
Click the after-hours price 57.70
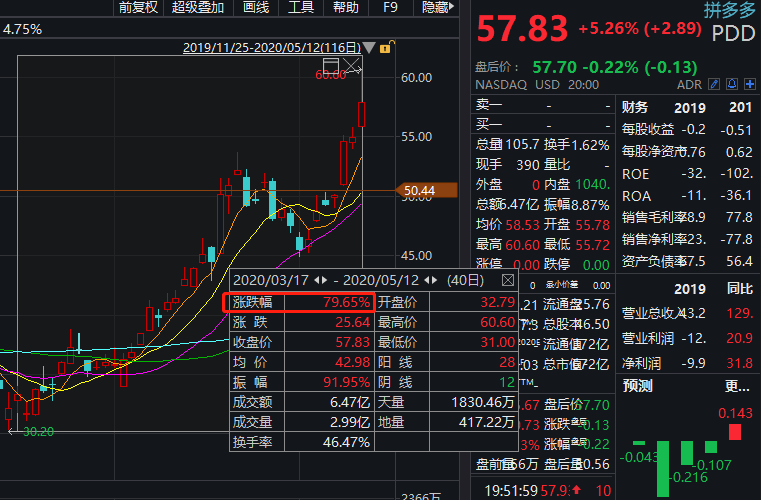pos(554,67)
